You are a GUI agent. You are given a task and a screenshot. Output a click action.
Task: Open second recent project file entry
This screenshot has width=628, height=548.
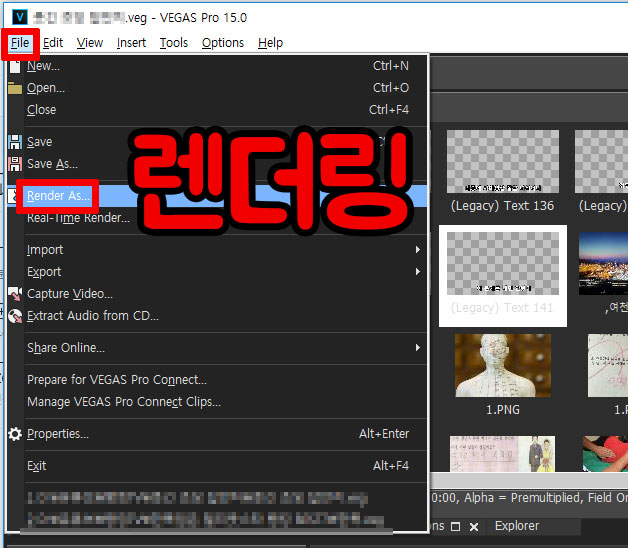coord(205,520)
